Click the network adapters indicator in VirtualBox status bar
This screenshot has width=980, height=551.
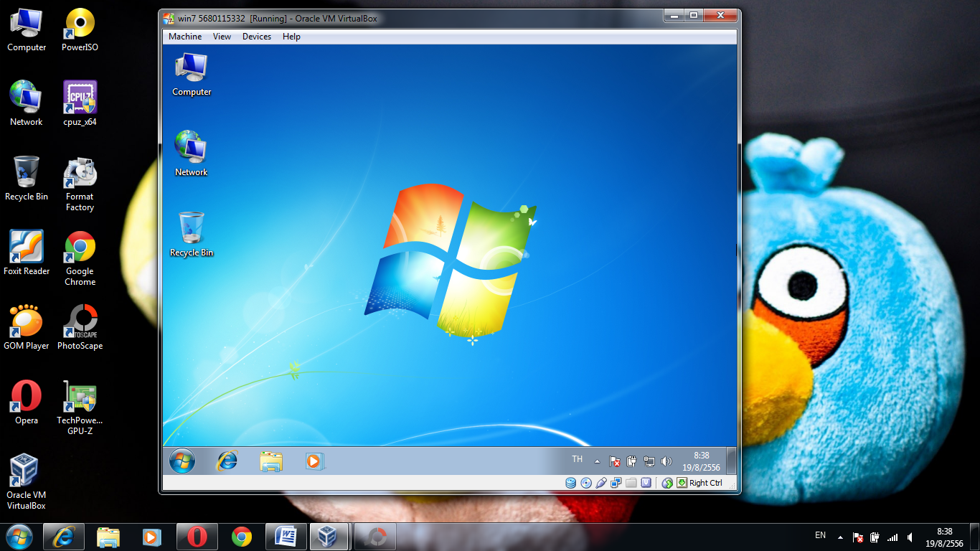coord(616,483)
